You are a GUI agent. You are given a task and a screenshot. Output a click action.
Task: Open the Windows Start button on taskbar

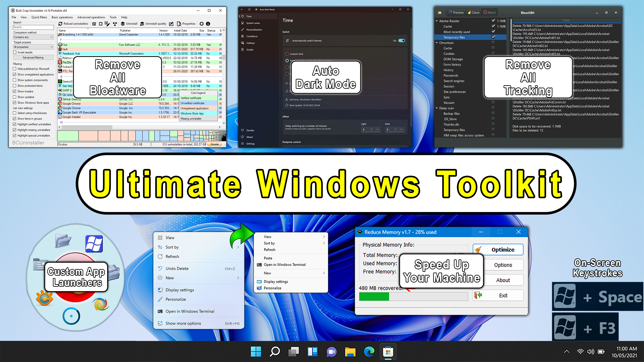tap(256, 352)
